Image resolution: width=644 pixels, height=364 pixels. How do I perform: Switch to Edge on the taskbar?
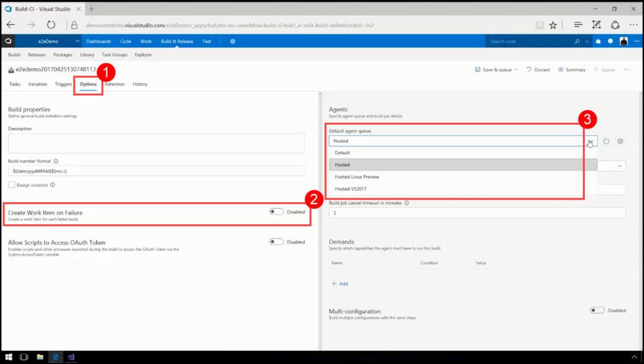pyautogui.click(x=55, y=357)
